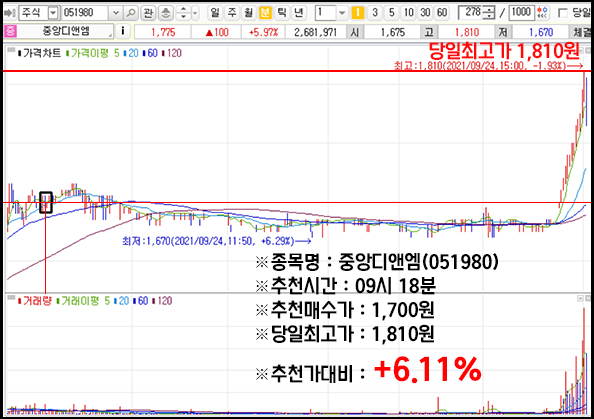This screenshot has width=594, height=419.
Task: Click the 30 minute interval button
Action: 425,13
